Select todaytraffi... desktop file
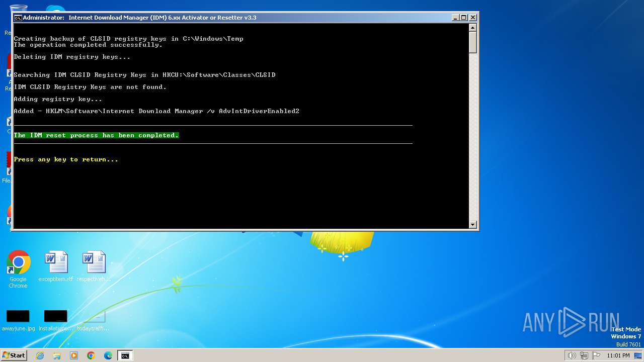Viewport: 644px width, 362px height. (x=93, y=320)
